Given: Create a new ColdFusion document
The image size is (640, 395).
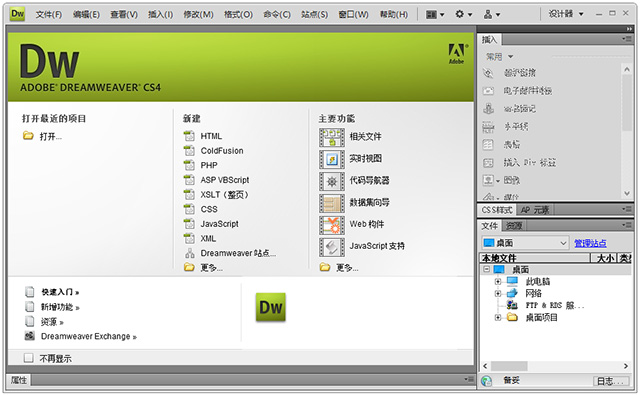Looking at the screenshot, I should coord(222,151).
